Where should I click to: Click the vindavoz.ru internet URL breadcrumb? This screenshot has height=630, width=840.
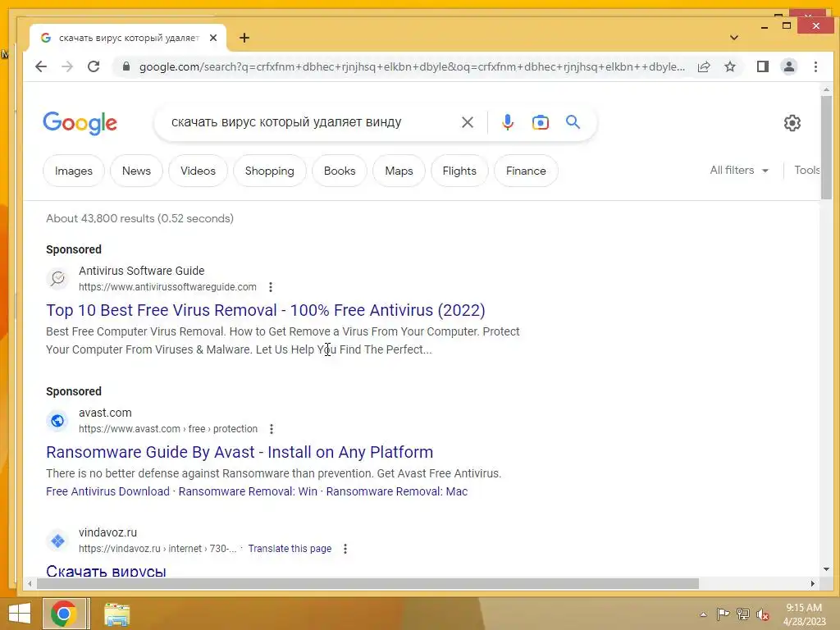click(157, 549)
